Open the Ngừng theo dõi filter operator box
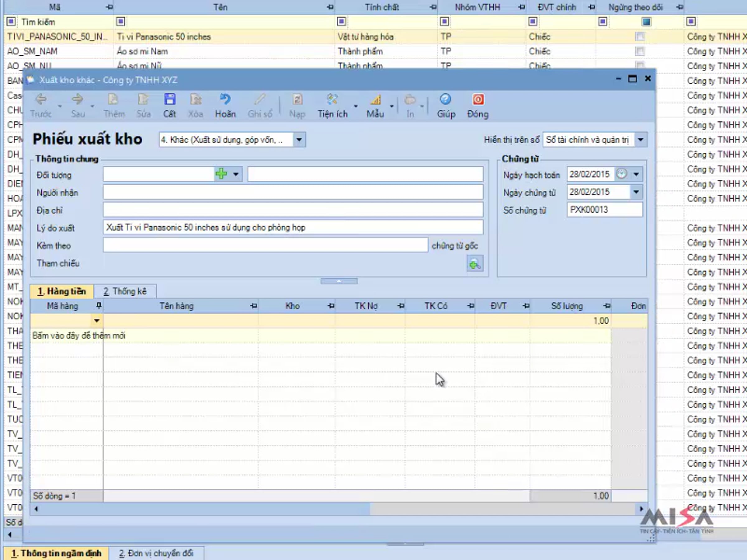The width and height of the screenshot is (747, 560). (603, 22)
